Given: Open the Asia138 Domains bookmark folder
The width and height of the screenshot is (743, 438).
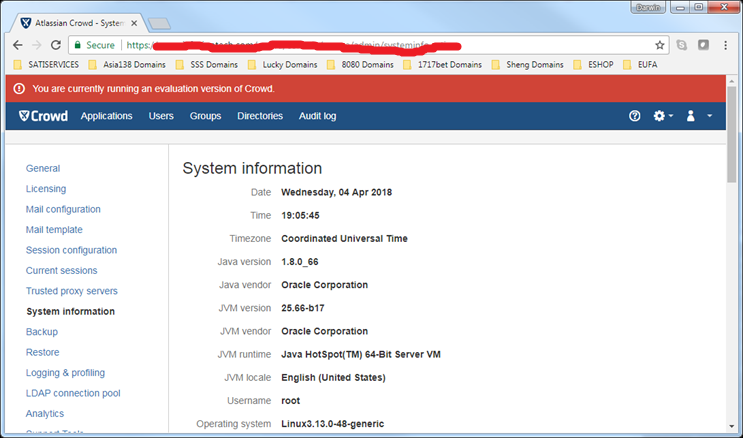Looking at the screenshot, I should click(127, 64).
